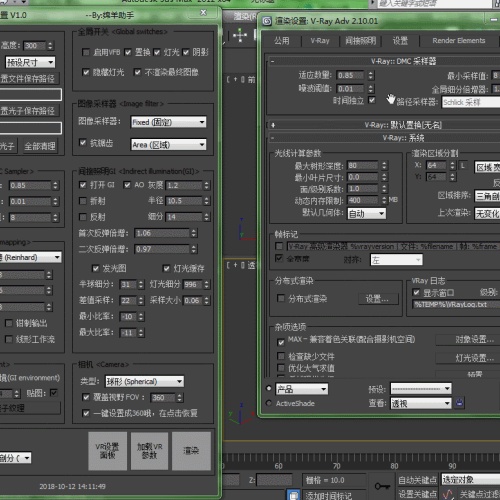
Task: Collapse the V-Ray:: 系统 rollout
Action: pyautogui.click(x=383, y=138)
